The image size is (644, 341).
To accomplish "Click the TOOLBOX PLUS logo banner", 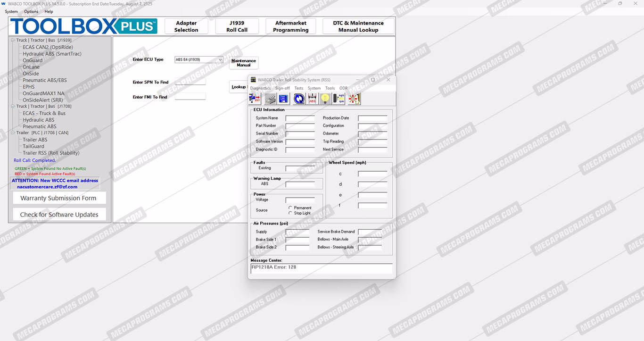I will [x=84, y=26].
